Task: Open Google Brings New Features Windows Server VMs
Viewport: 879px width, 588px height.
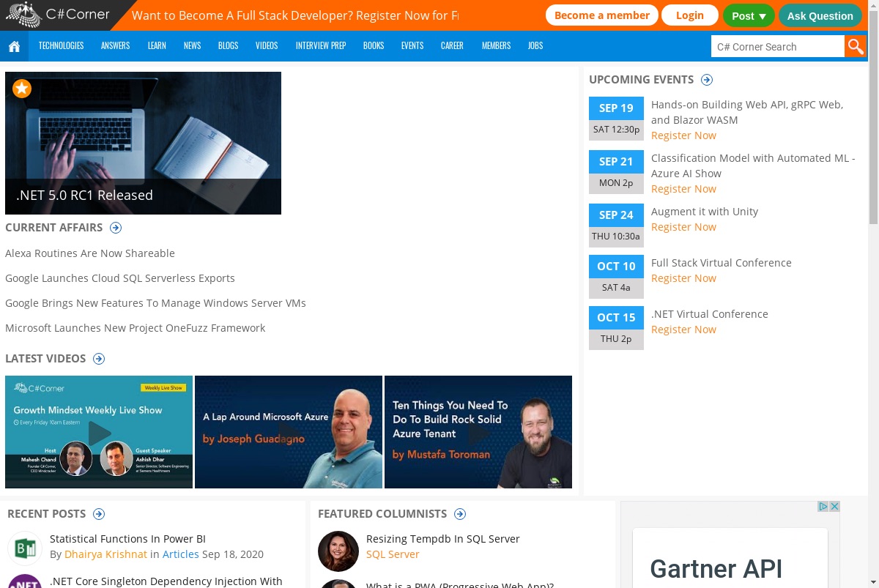Action: [x=155, y=303]
